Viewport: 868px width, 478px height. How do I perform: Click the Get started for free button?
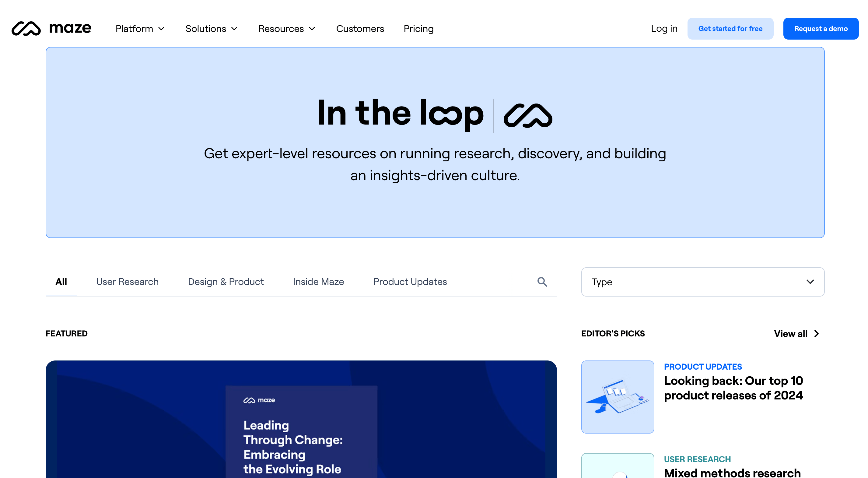[x=730, y=28]
